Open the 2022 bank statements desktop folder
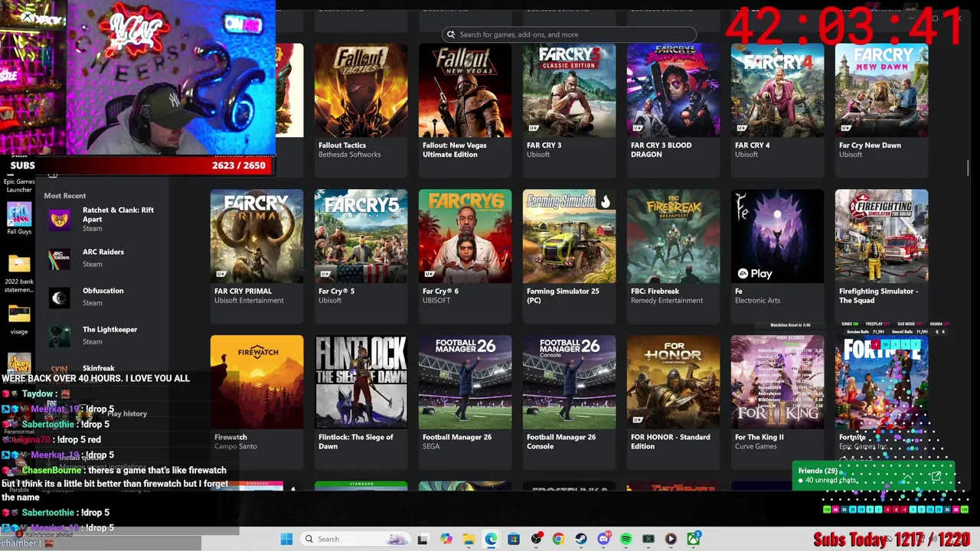This screenshot has width=980, height=551. tap(19, 274)
